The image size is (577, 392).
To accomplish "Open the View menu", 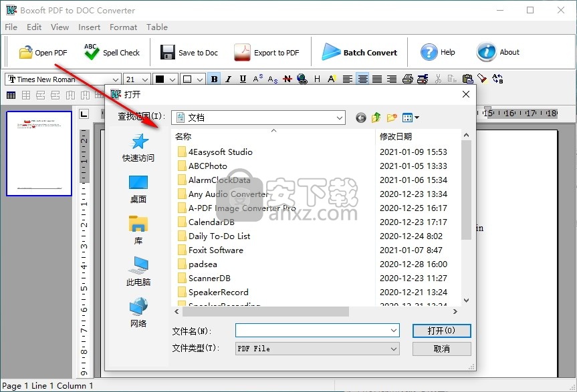I will [x=60, y=27].
